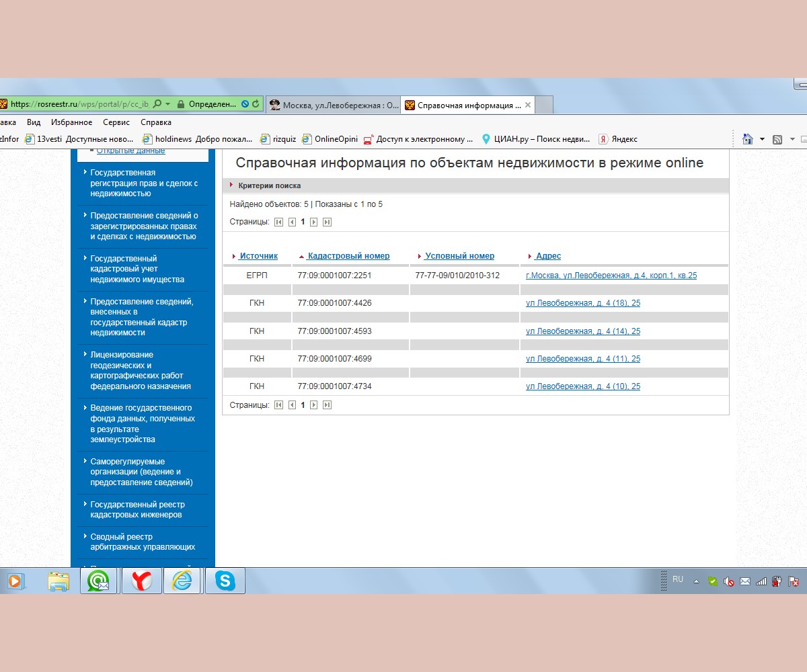Viewport: 807px width, 672px height.
Task: Open dropdown arrow next to home icon
Action: click(762, 139)
